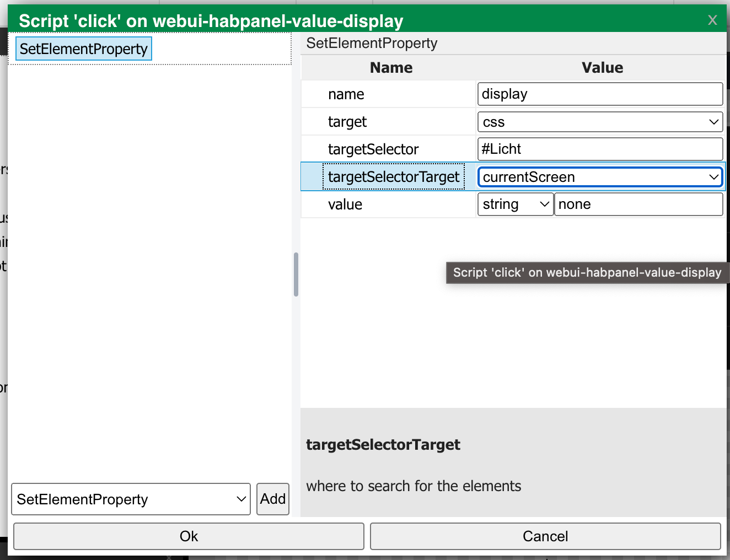Viewport: 730px width, 560px height.
Task: Open the action type dropdown near Add
Action: 131,499
